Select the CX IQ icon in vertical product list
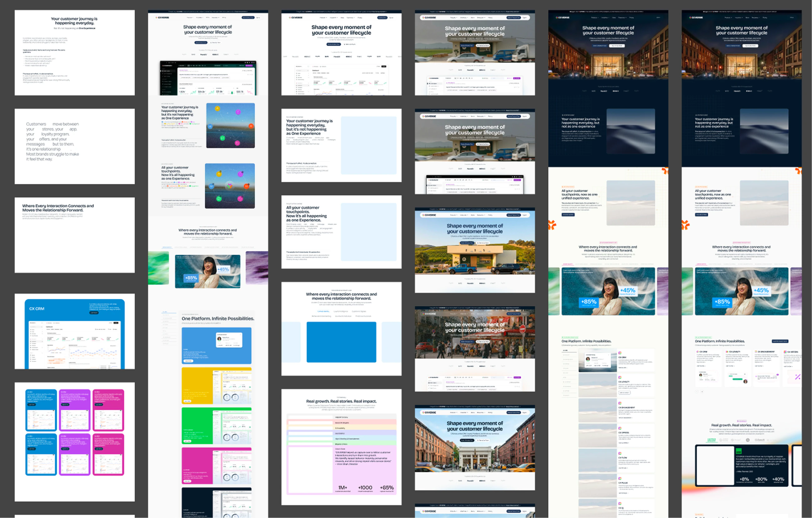812x518 pixels. [620, 504]
